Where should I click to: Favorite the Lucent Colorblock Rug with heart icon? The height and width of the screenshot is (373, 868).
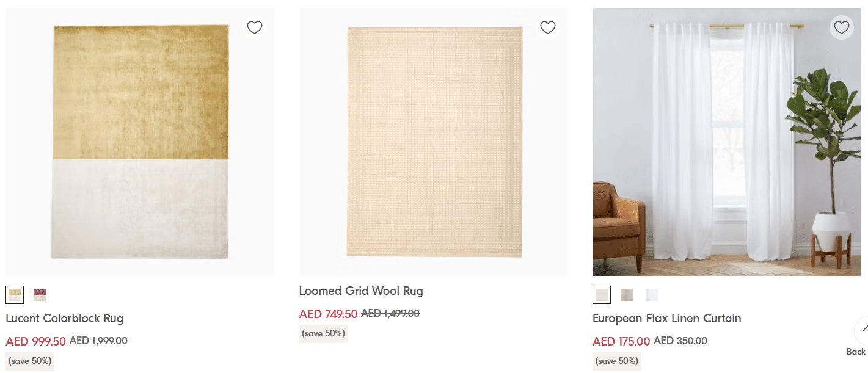[254, 27]
